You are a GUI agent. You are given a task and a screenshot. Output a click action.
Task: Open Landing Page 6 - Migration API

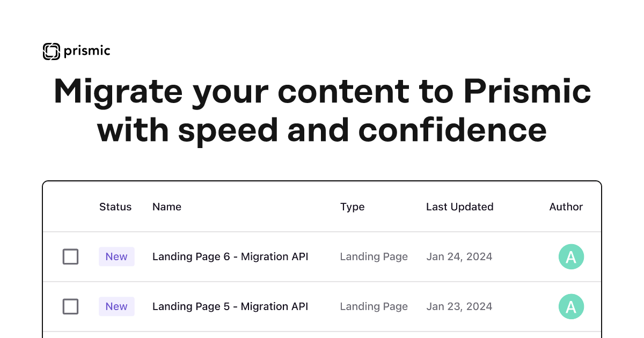[230, 256]
